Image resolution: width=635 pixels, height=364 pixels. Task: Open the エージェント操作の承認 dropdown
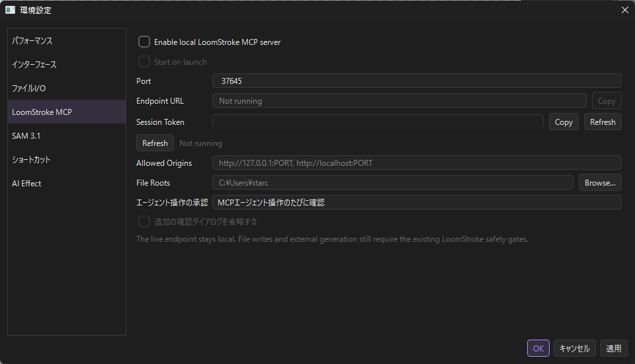click(x=417, y=202)
